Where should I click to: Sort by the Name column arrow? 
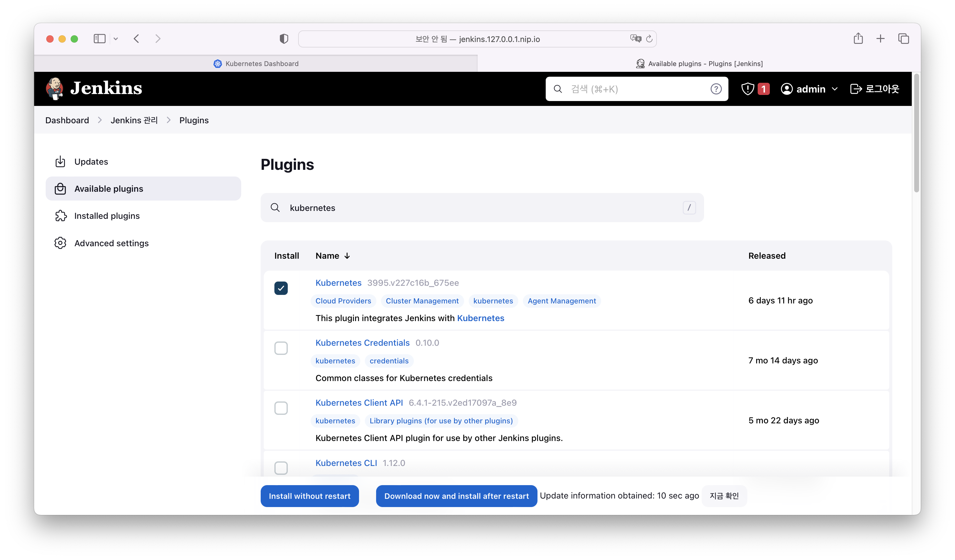tap(347, 256)
